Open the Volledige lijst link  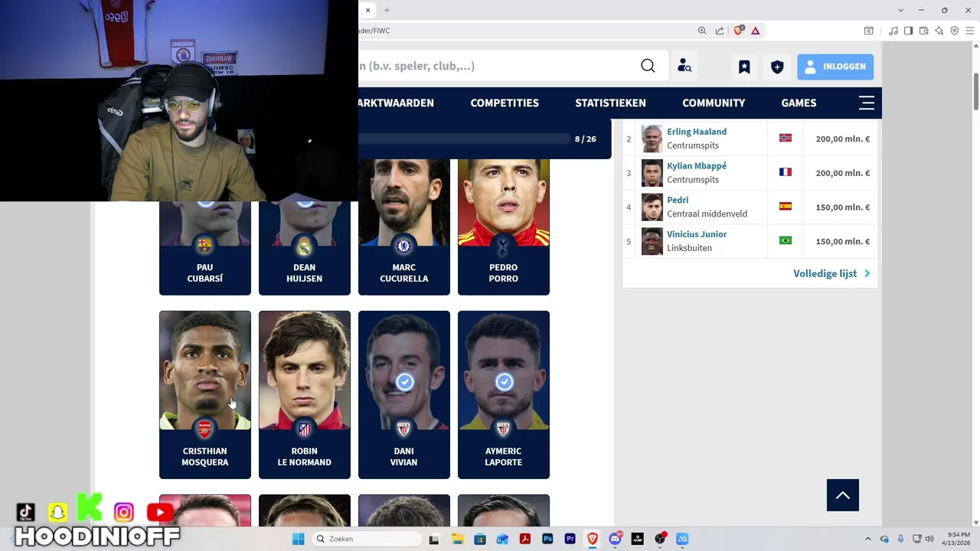[x=831, y=273]
